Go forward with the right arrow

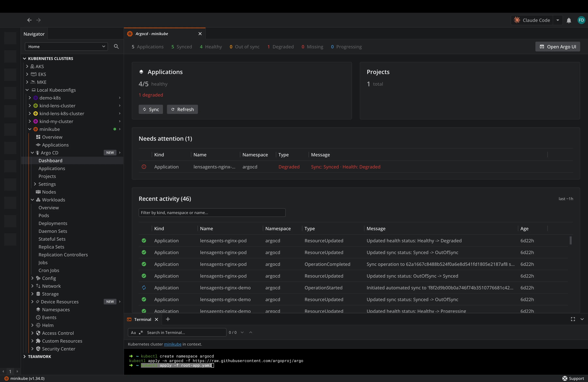point(39,20)
